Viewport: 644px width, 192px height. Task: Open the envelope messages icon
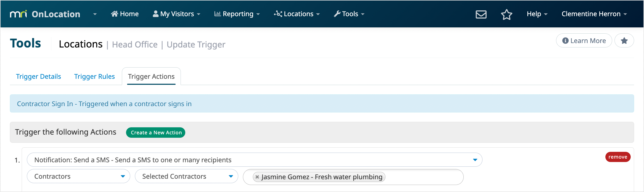pyautogui.click(x=481, y=14)
